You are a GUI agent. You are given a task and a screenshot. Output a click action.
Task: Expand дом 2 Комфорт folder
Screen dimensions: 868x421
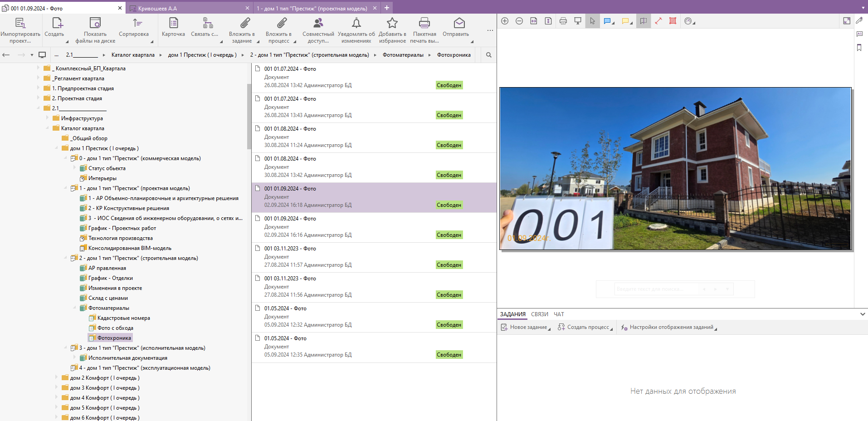coord(57,378)
